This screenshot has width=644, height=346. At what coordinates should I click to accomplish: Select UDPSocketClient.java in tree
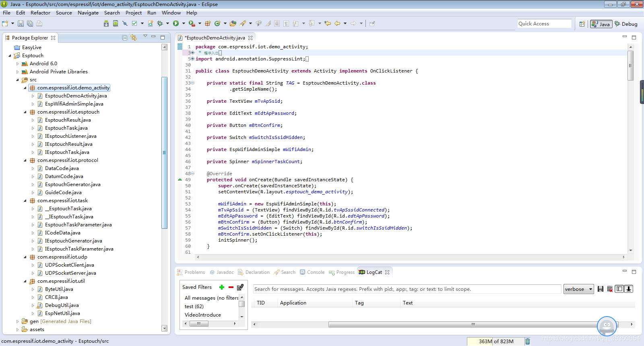click(69, 265)
